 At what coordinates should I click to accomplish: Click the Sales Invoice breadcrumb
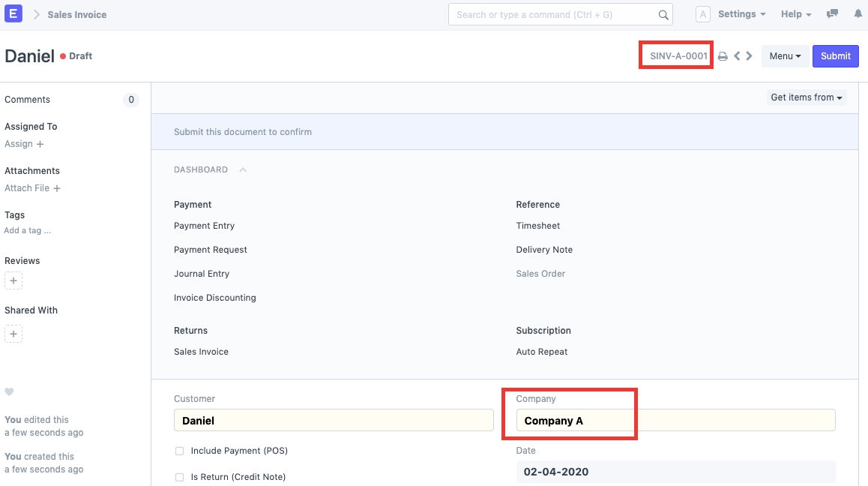click(76, 14)
